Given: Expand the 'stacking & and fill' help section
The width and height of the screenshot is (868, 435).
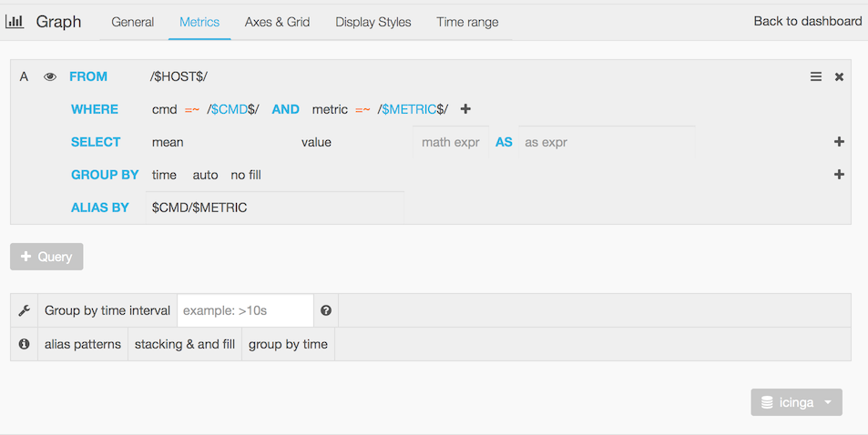Looking at the screenshot, I should point(185,345).
